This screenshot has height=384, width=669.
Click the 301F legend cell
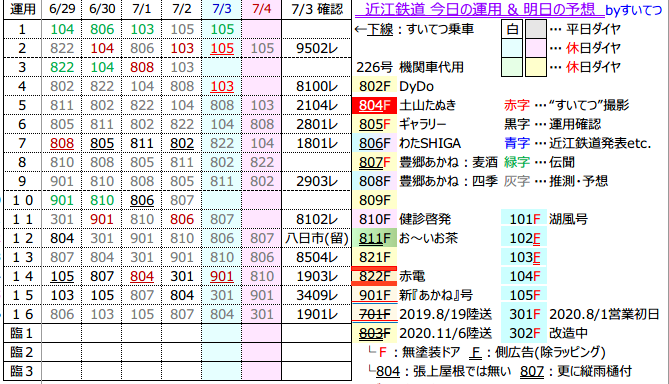(x=524, y=314)
